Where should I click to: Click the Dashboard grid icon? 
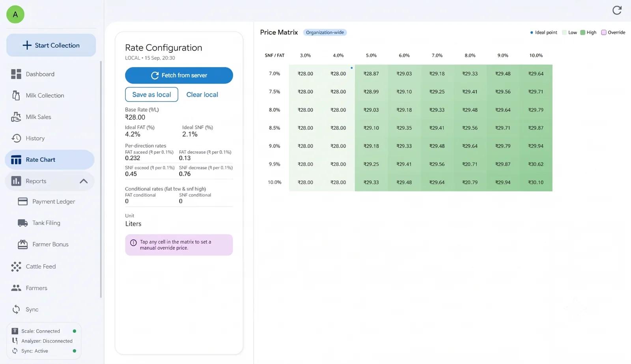pos(16,74)
